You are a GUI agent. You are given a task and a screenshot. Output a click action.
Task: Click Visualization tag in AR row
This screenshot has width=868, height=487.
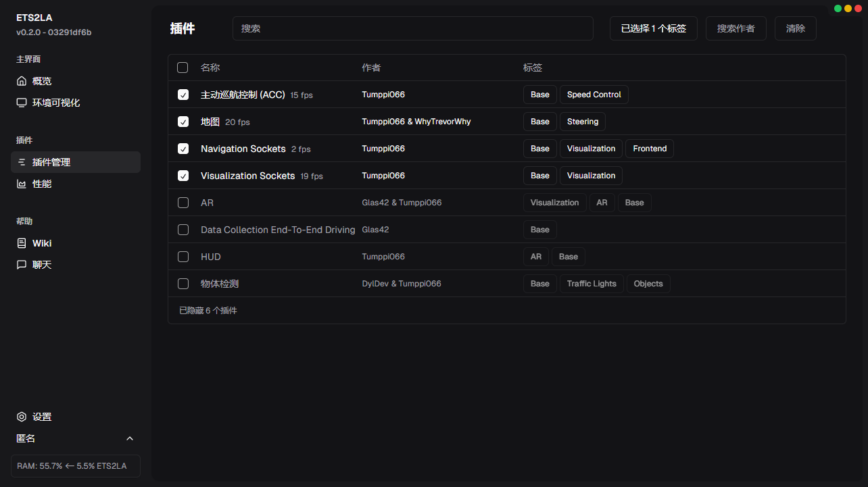554,203
